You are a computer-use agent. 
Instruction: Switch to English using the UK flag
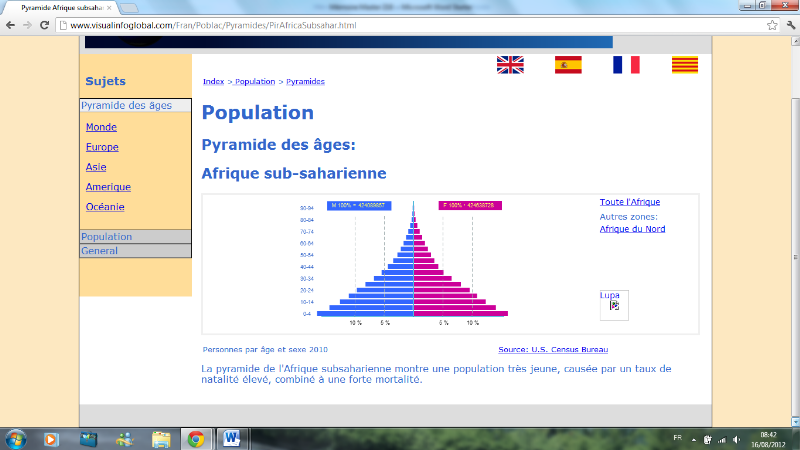[x=510, y=65]
